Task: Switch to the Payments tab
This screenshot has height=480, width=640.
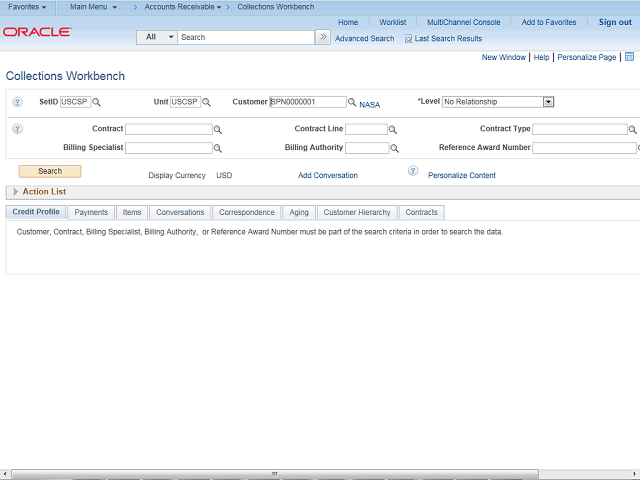Action: pyautogui.click(x=91, y=212)
